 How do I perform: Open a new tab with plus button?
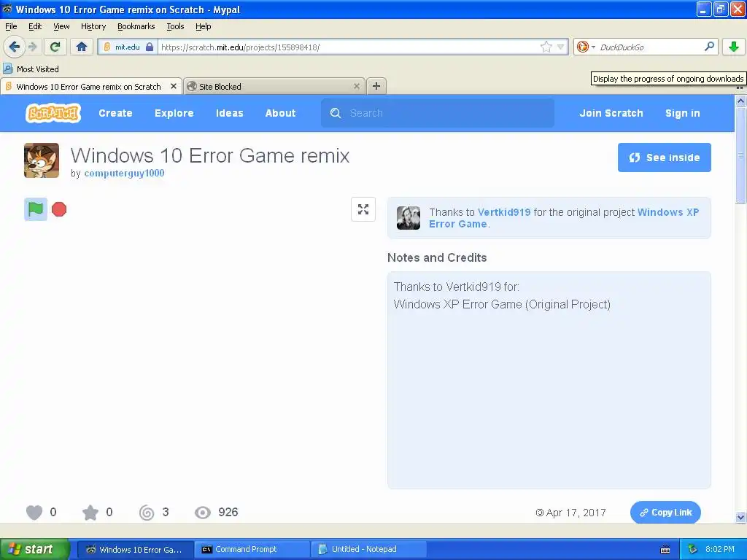pos(376,86)
